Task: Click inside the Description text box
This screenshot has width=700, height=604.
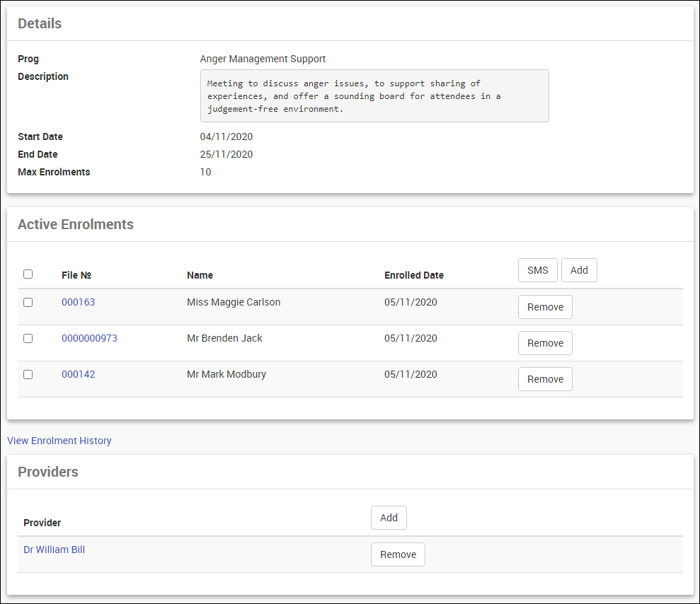Action: click(x=374, y=96)
